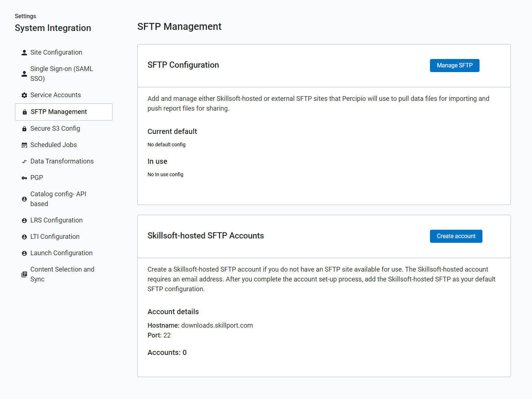
Task: Click the SFTP Management page heading
Action: 179,27
